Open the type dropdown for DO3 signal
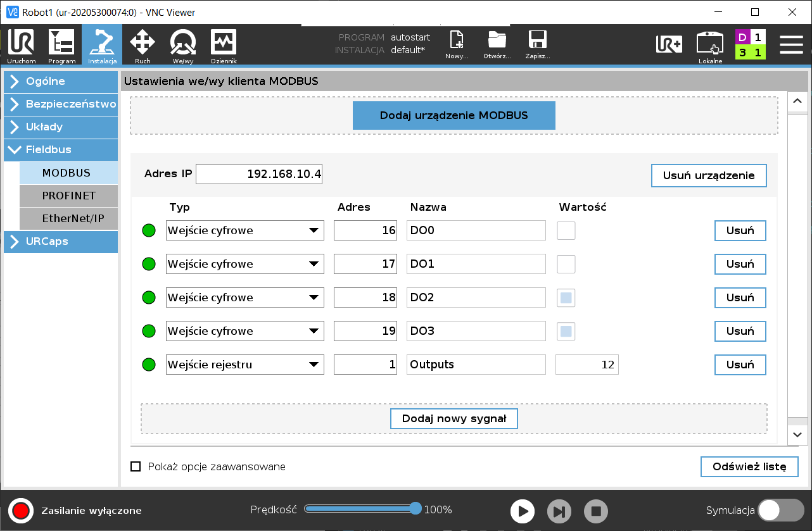This screenshot has width=812, height=531. (245, 331)
